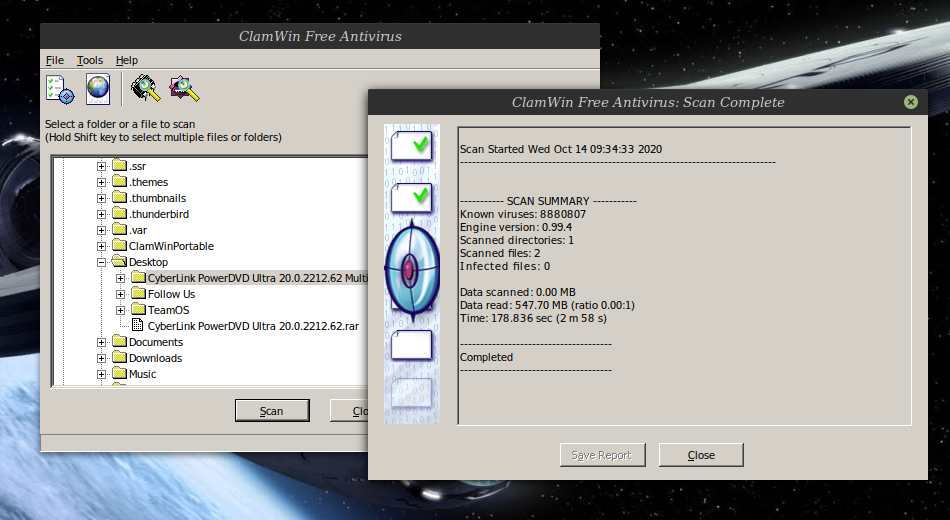Viewport: 950px width, 520px height.
Task: Click the Scan computer memory icon
Action: coord(145,88)
